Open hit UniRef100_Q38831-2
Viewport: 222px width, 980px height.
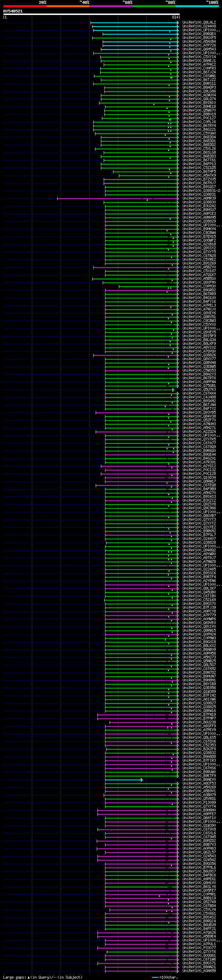pyautogui.click(x=201, y=191)
